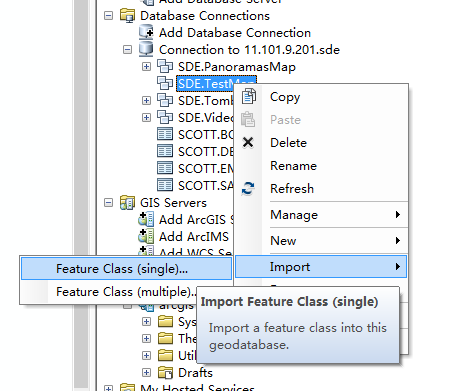The image size is (454, 391).
Task: Collapse the Connection to 11.101.9.201.sde node
Action: click(x=127, y=50)
